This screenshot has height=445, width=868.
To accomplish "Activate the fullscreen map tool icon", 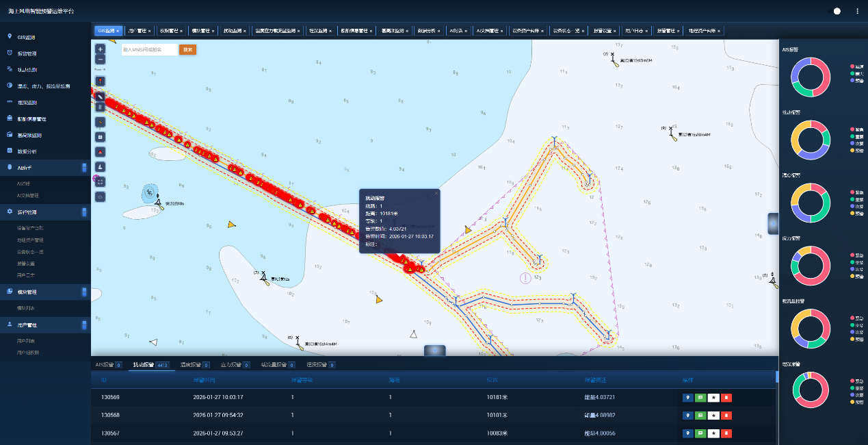I will click(101, 181).
